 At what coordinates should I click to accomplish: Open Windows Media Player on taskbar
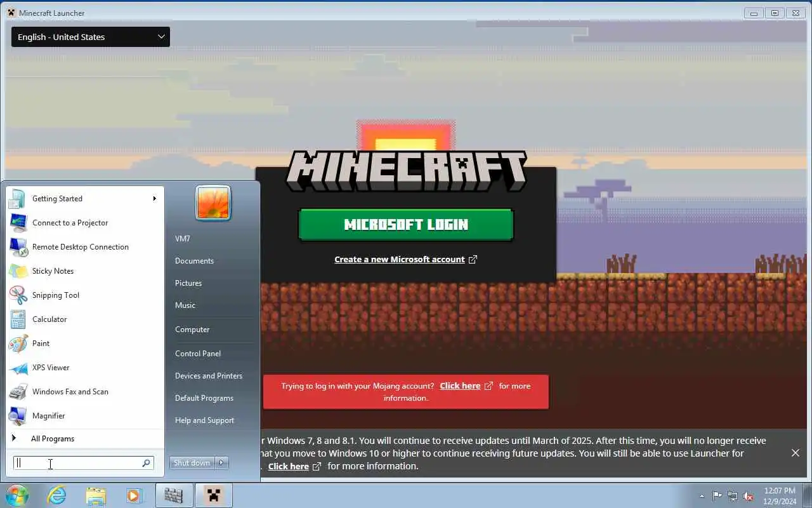(134, 495)
